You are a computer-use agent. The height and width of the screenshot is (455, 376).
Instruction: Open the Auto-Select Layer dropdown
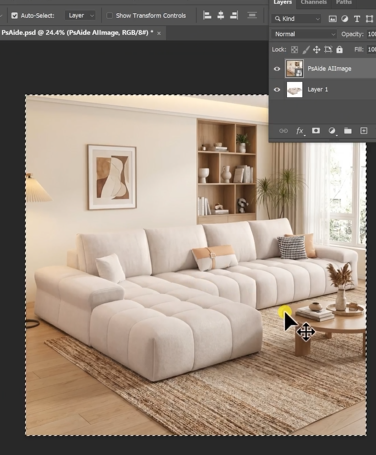80,15
